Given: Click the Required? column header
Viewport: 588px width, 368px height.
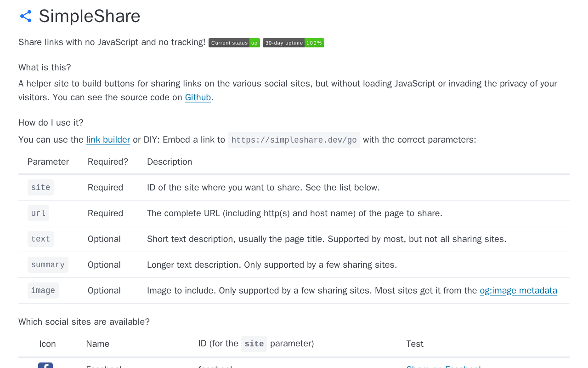Looking at the screenshot, I should coord(108,162).
